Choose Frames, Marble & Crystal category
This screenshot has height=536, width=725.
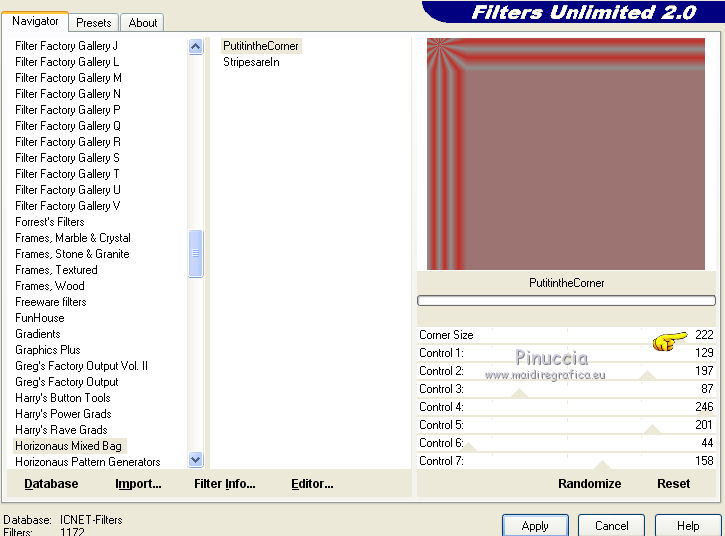pos(73,238)
